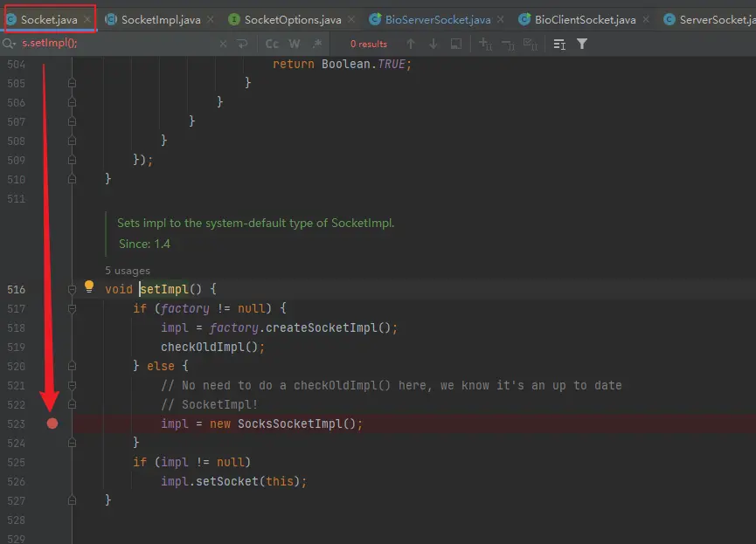Open search filter funnel options

point(582,44)
